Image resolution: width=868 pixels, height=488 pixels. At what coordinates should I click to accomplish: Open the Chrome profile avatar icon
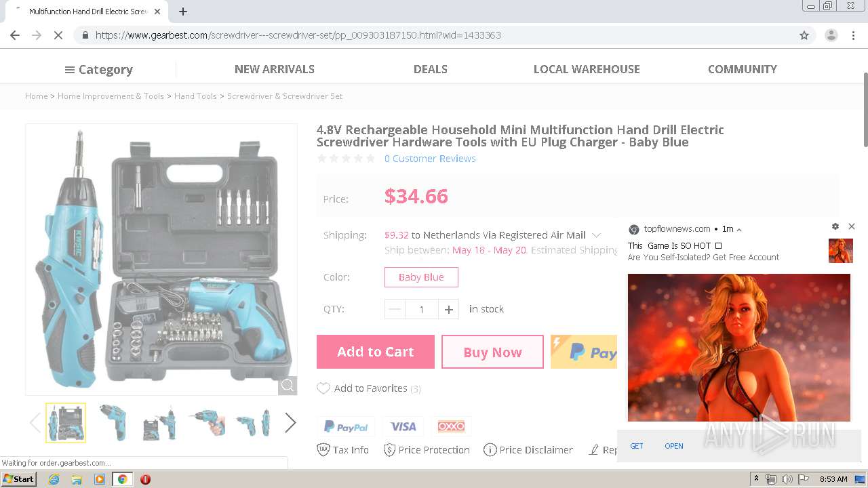pyautogui.click(x=831, y=35)
